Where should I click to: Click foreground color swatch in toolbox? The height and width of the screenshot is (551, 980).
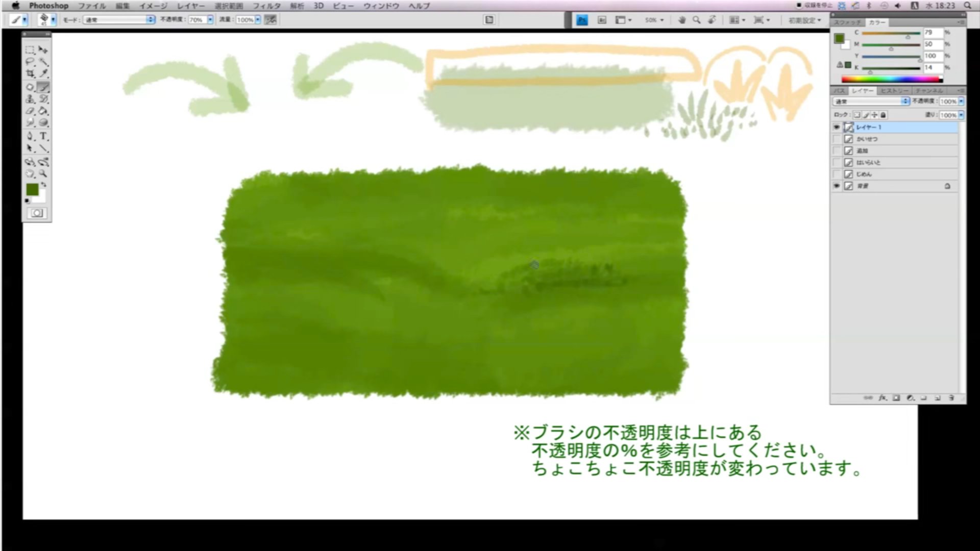pos(33,190)
